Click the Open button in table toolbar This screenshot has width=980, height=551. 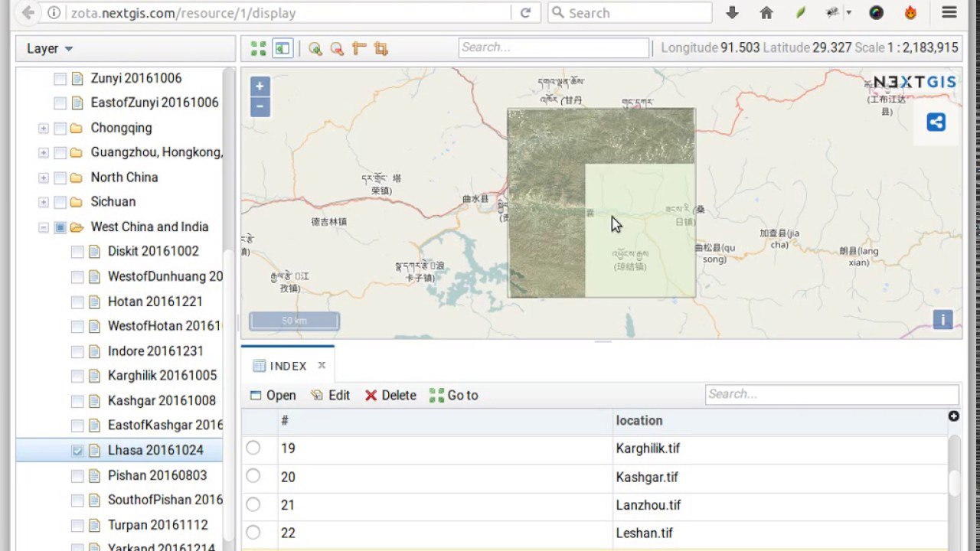click(273, 395)
